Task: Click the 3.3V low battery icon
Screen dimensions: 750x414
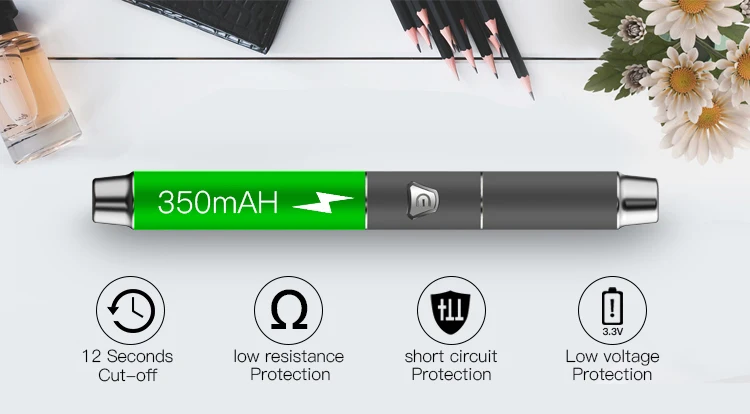Action: click(612, 310)
